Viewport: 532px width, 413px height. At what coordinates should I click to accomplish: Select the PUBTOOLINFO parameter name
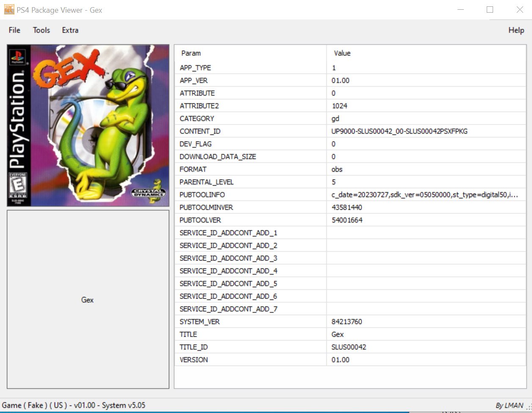tap(202, 195)
